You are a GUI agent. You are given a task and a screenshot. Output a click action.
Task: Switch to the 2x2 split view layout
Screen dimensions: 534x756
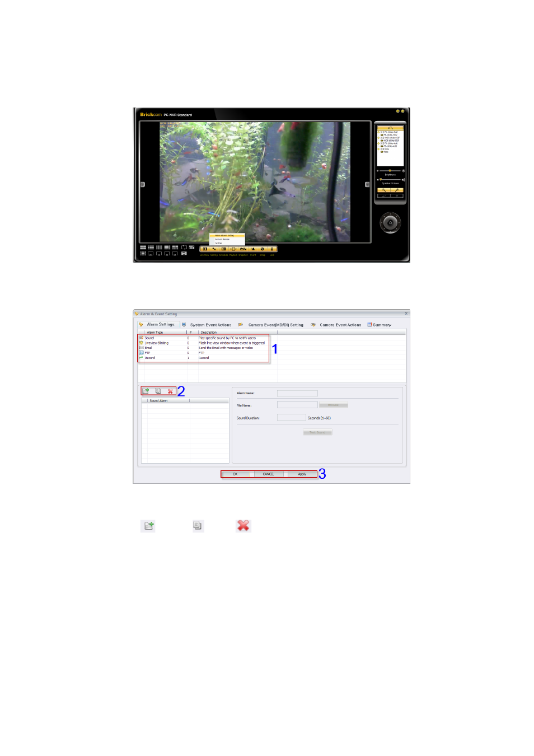click(143, 248)
